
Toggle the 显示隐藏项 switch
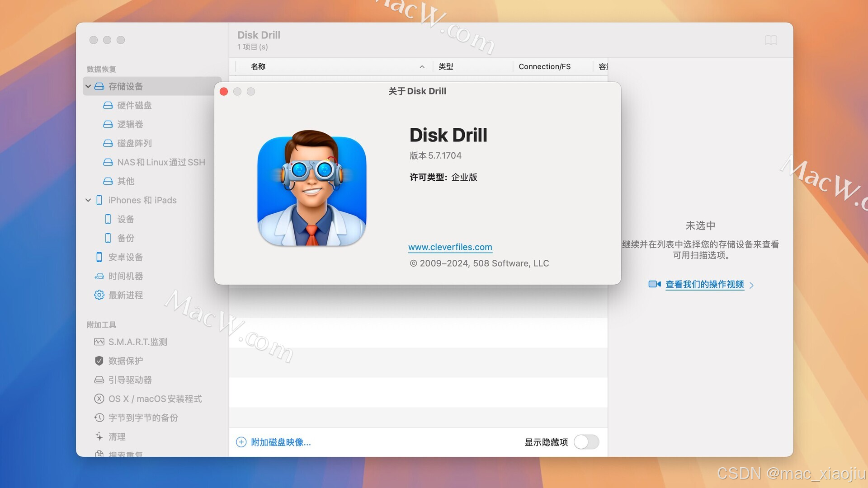tap(586, 442)
